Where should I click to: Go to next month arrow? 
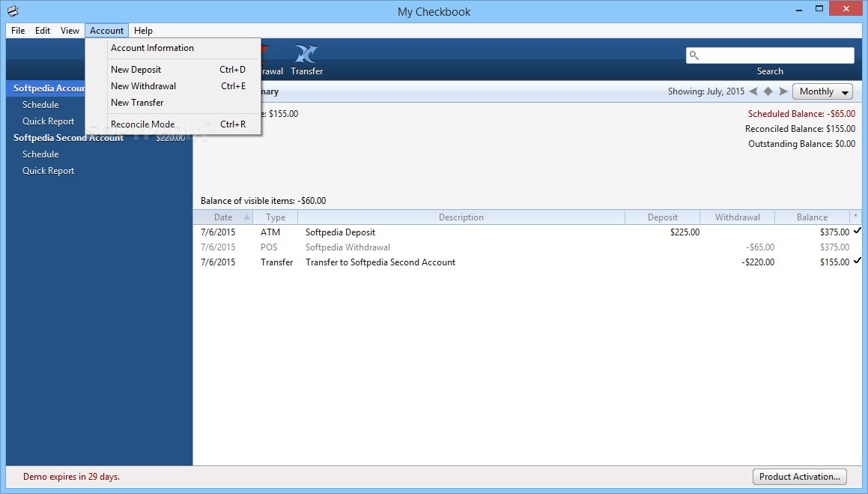coord(783,91)
